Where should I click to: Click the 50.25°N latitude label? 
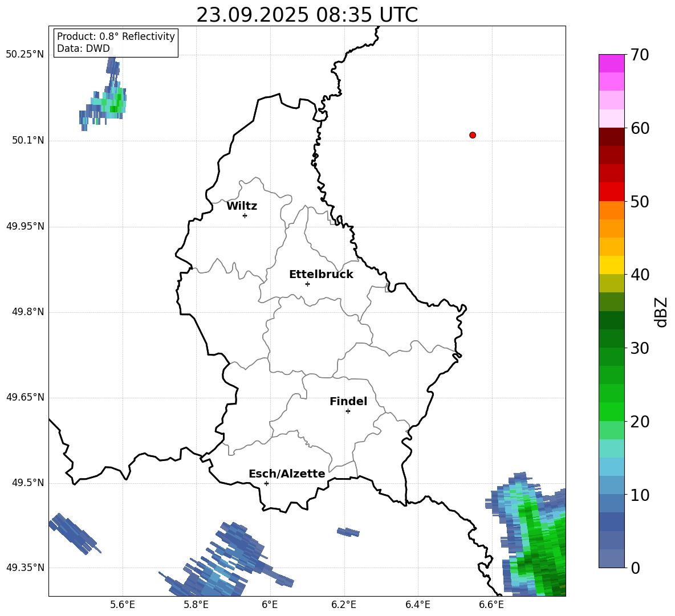(25, 55)
